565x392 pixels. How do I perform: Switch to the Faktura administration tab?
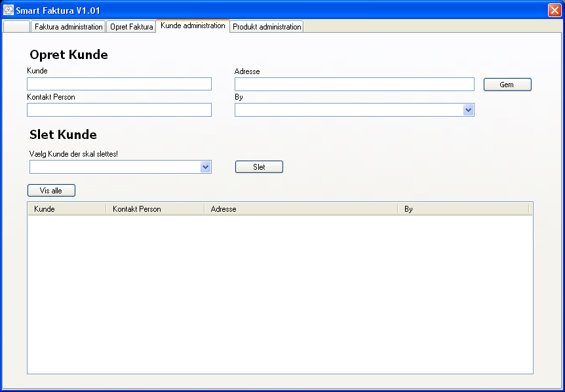(68, 27)
